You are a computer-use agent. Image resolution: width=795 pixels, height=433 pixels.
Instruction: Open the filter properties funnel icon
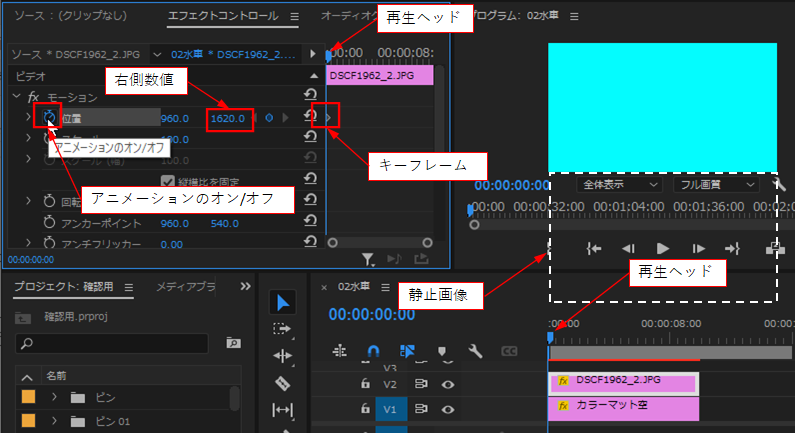[368, 260]
